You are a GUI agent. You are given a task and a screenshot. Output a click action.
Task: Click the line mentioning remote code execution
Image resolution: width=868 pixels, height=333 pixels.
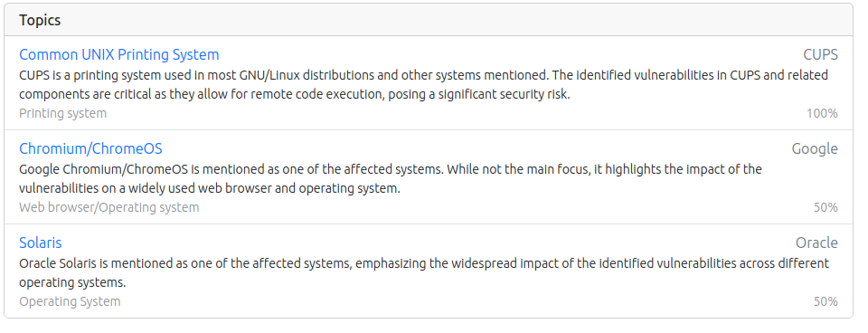[x=295, y=95]
